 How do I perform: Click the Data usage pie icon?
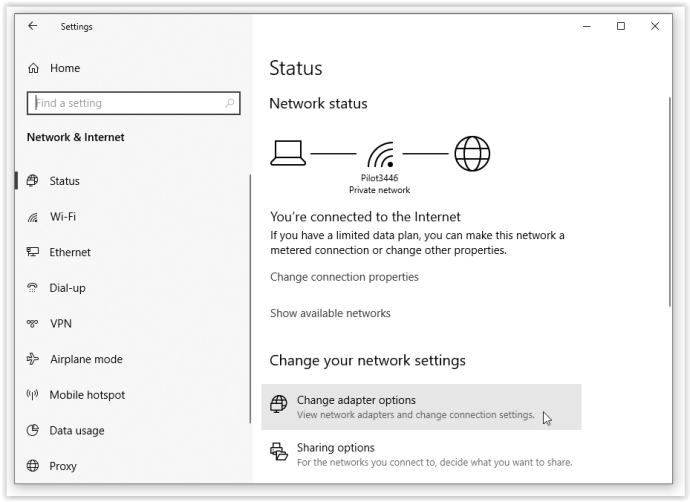point(33,430)
